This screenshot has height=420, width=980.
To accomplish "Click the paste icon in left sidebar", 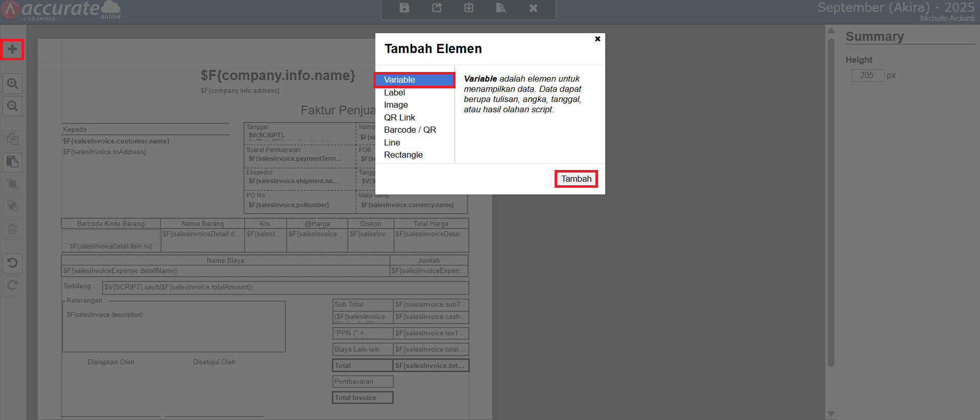I will pyautogui.click(x=12, y=162).
